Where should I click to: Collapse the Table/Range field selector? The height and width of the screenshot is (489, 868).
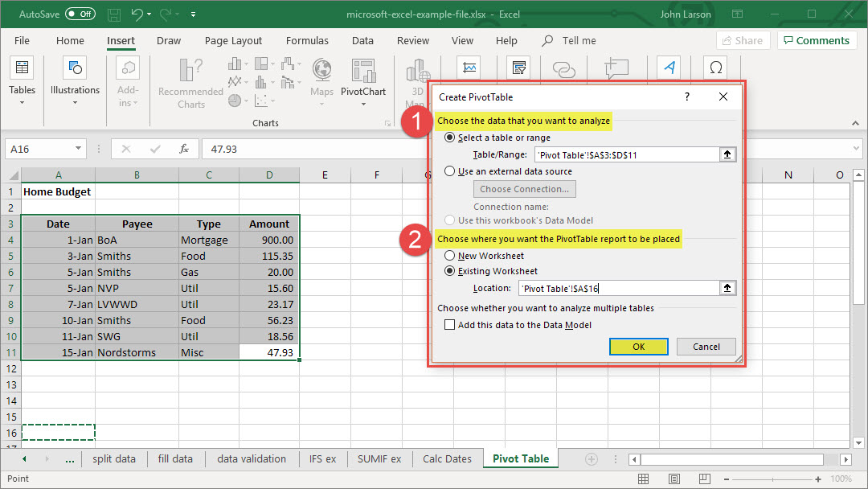point(728,154)
